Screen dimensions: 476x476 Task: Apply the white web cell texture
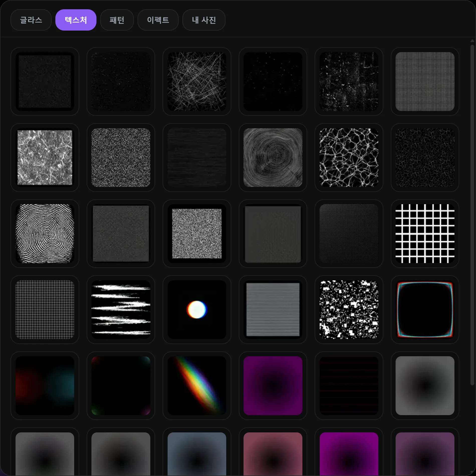(x=349, y=158)
